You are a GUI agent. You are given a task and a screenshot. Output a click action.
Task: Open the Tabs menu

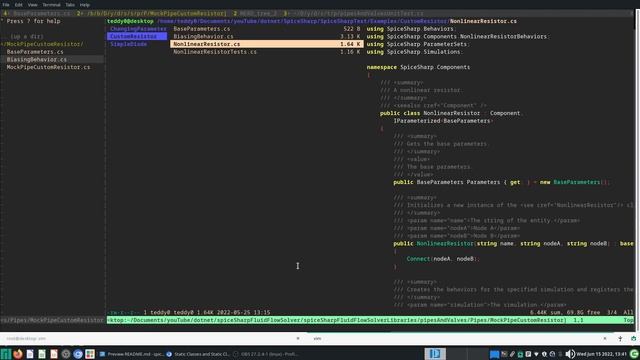pyautogui.click(x=70, y=5)
